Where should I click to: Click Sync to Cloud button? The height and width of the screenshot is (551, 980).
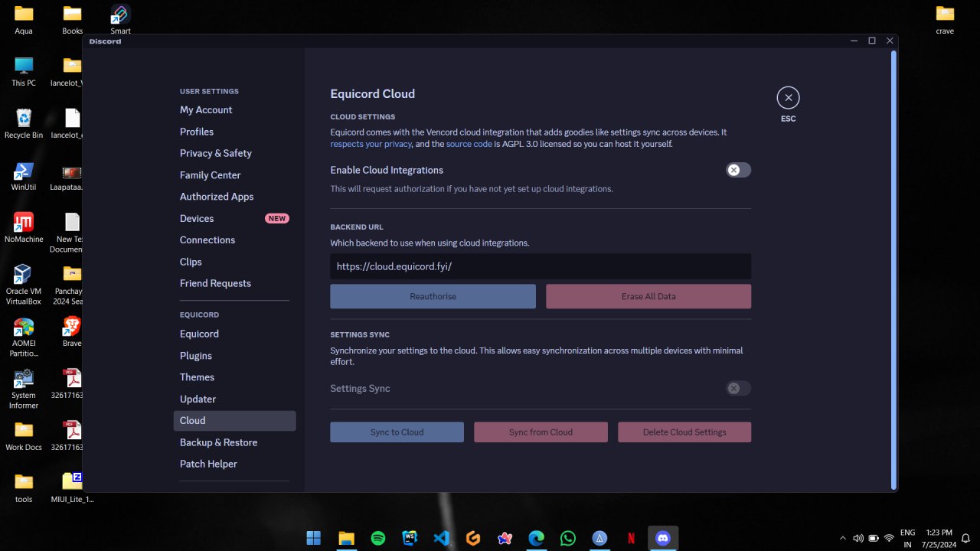(x=397, y=432)
